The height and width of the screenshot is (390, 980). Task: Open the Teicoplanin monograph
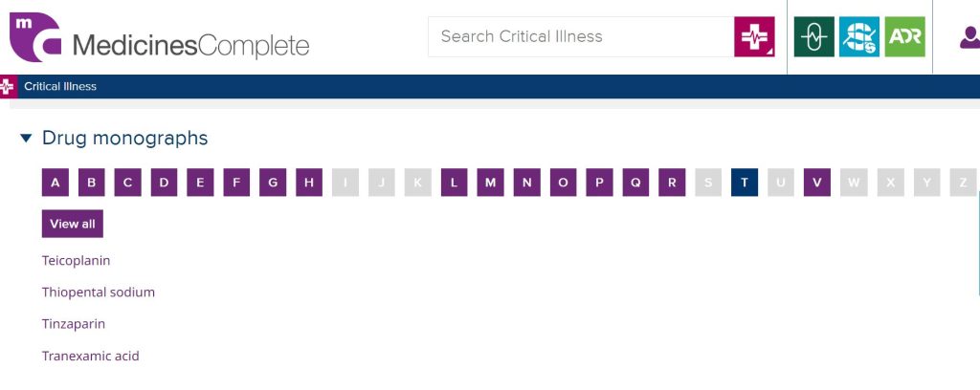(x=76, y=260)
